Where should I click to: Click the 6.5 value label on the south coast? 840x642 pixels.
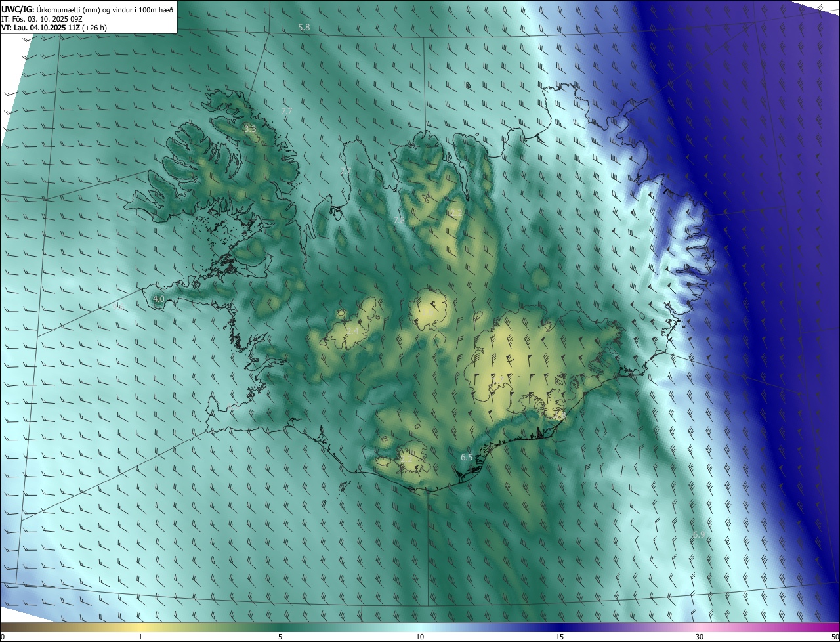click(x=467, y=457)
